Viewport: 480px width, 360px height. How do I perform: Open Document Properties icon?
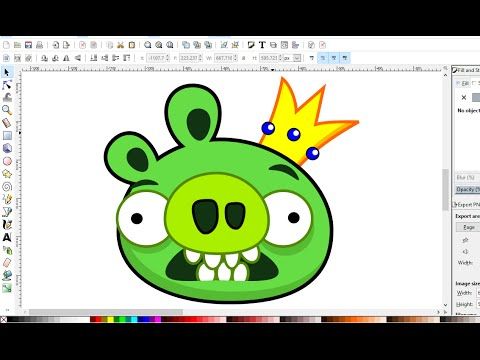[x=322, y=45]
